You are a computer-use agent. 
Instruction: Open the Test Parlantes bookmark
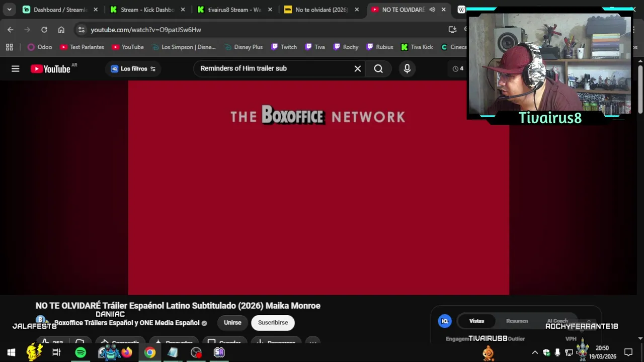tap(82, 47)
